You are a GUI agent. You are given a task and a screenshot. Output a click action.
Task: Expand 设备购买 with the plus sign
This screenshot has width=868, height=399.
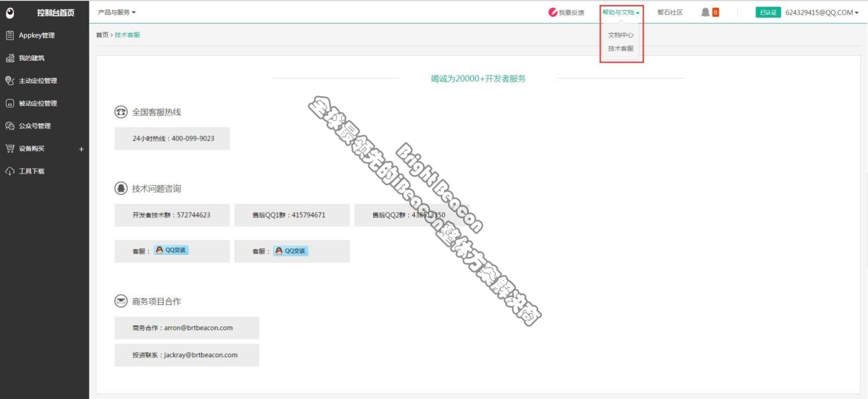[81, 149]
